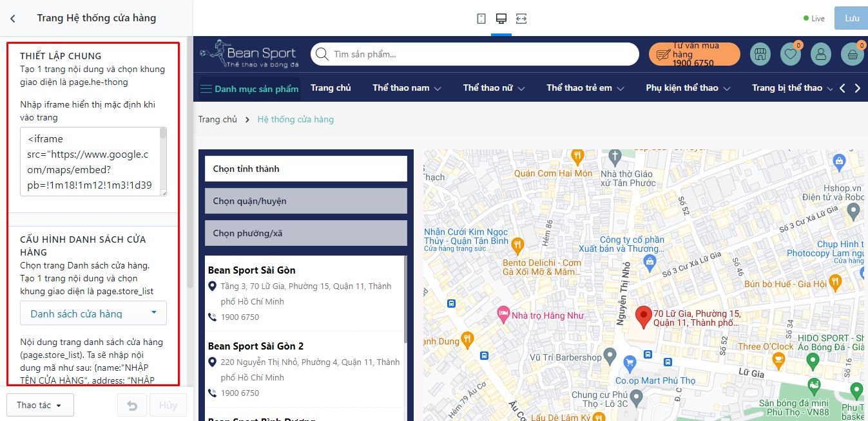Click THIẾT LẬP CHUNG section heading
This screenshot has height=421, width=868.
tap(61, 56)
